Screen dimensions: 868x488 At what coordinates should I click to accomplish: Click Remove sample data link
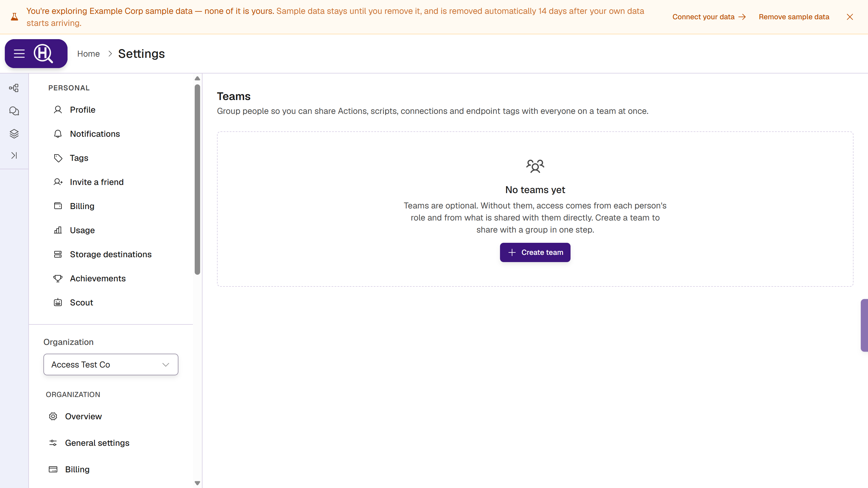tap(794, 17)
